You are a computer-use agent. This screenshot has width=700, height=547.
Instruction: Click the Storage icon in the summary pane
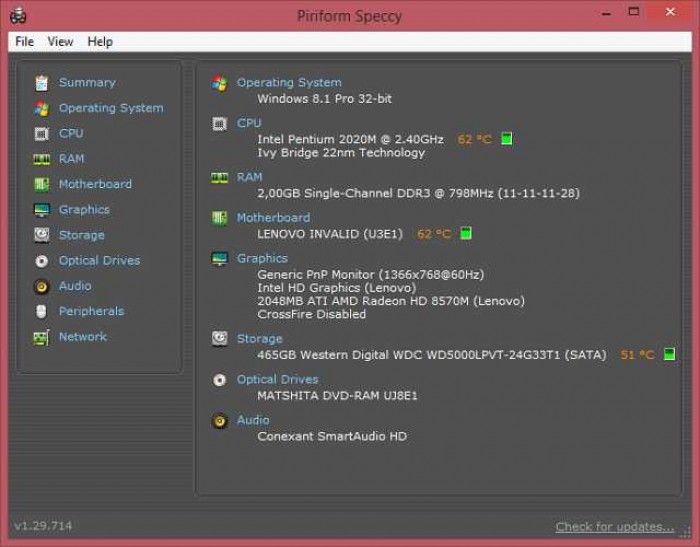coord(219,339)
